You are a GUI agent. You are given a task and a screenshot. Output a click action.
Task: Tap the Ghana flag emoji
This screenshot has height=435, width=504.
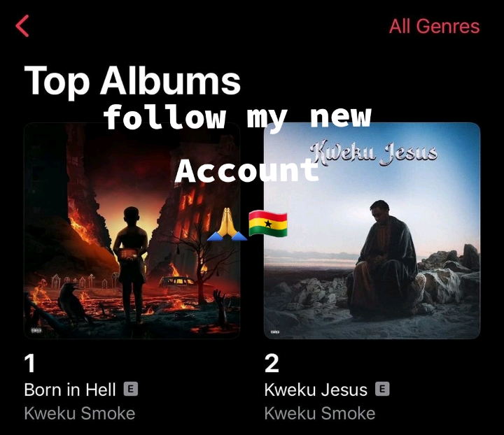[x=268, y=224]
